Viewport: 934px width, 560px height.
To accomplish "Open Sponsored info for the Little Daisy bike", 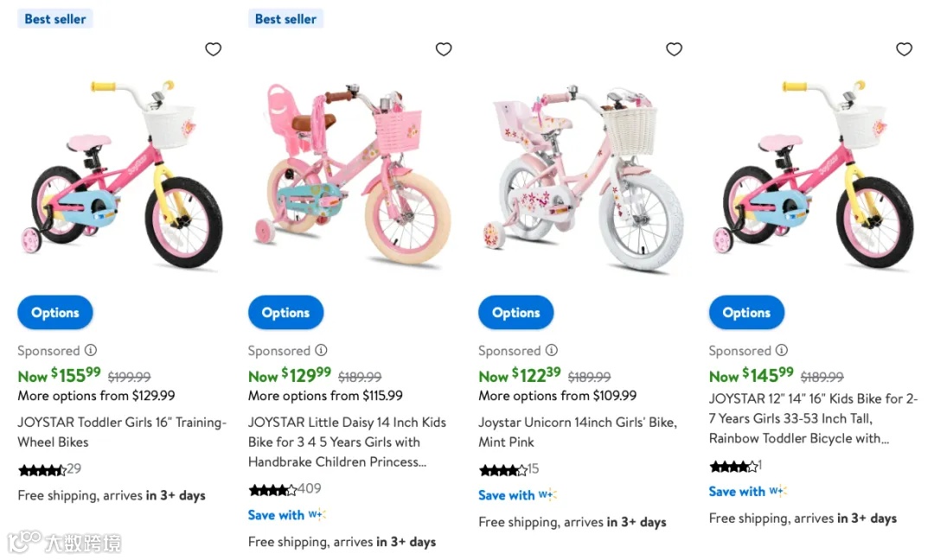I will coord(322,350).
